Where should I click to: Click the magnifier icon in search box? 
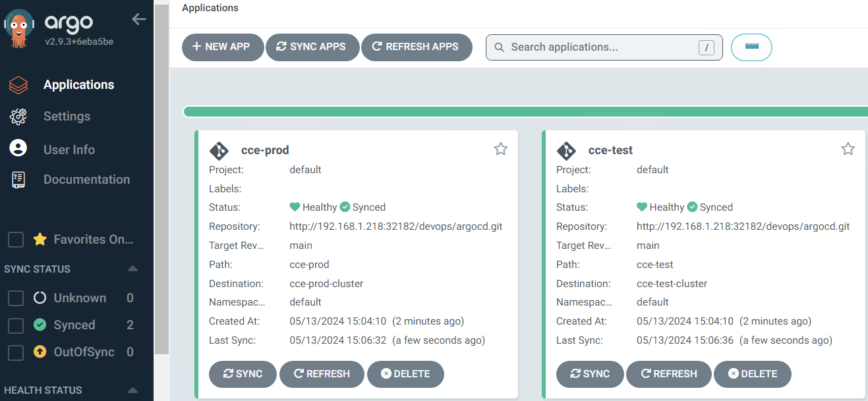[500, 47]
